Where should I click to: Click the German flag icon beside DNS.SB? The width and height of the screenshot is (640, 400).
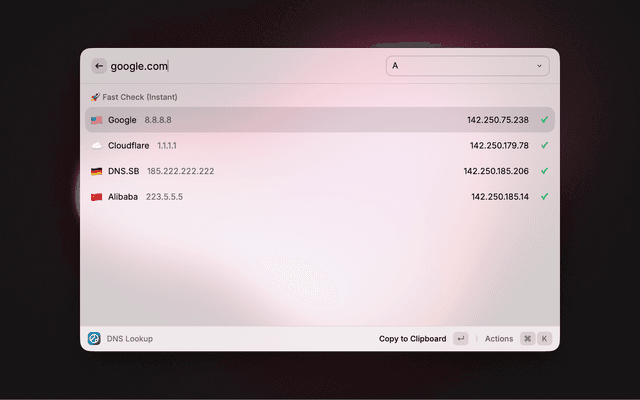click(96, 172)
